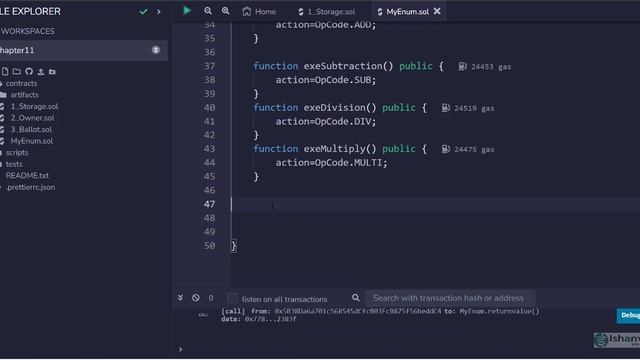Click the gas icon beside exeMultiply
The image size is (640, 360).
tap(445, 149)
